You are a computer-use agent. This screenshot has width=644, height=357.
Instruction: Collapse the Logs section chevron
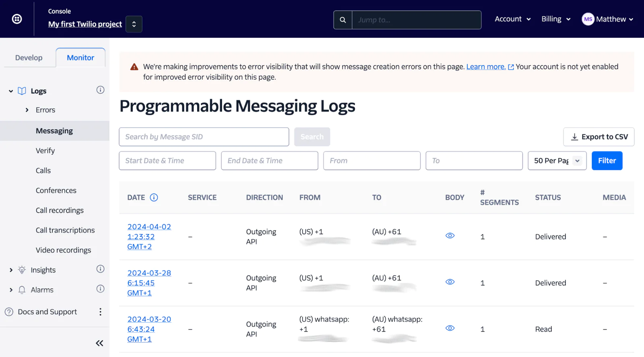click(x=11, y=91)
